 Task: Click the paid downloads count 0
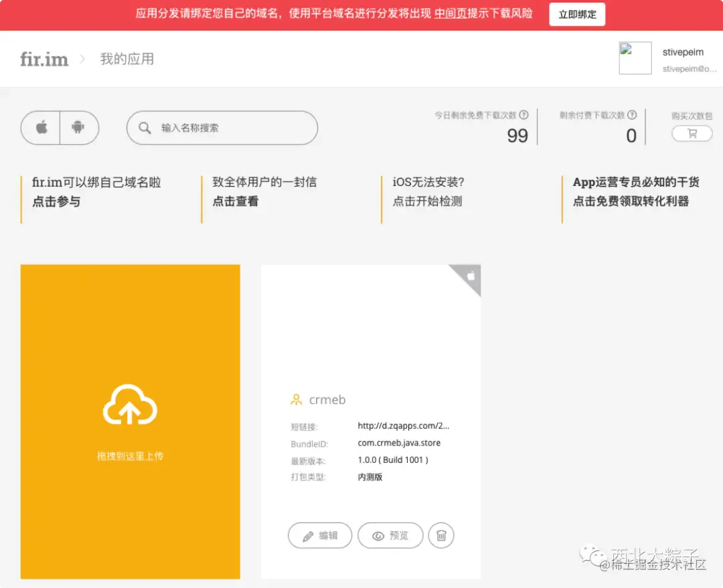(x=631, y=136)
